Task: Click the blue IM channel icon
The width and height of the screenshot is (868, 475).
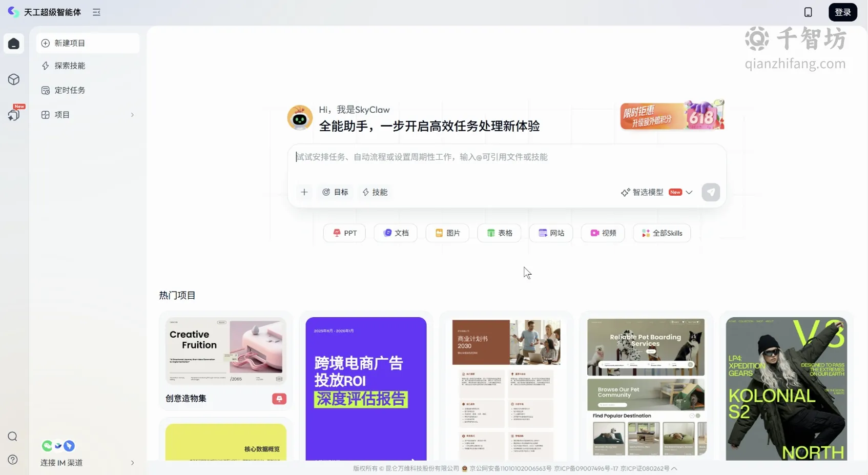Action: [69, 446]
